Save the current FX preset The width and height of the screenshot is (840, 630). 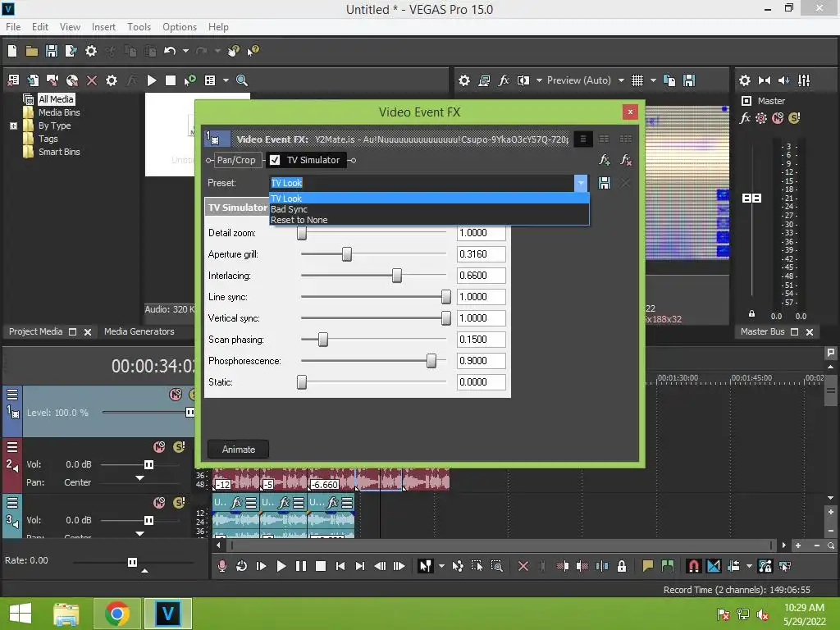pos(605,183)
